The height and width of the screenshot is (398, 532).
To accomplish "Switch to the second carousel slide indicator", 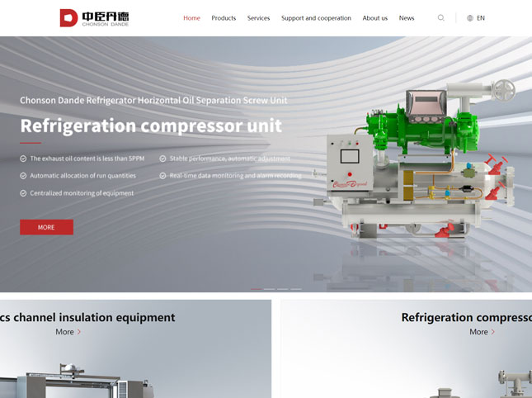I will tap(270, 289).
